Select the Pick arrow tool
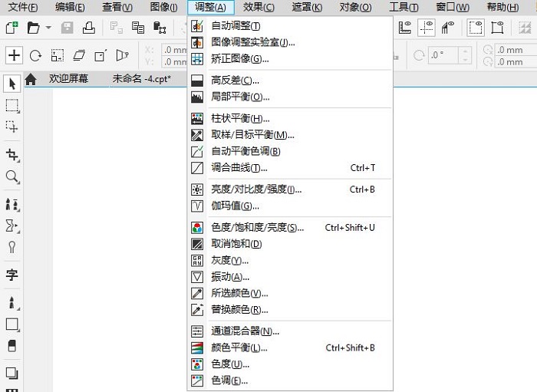 pyautogui.click(x=12, y=84)
